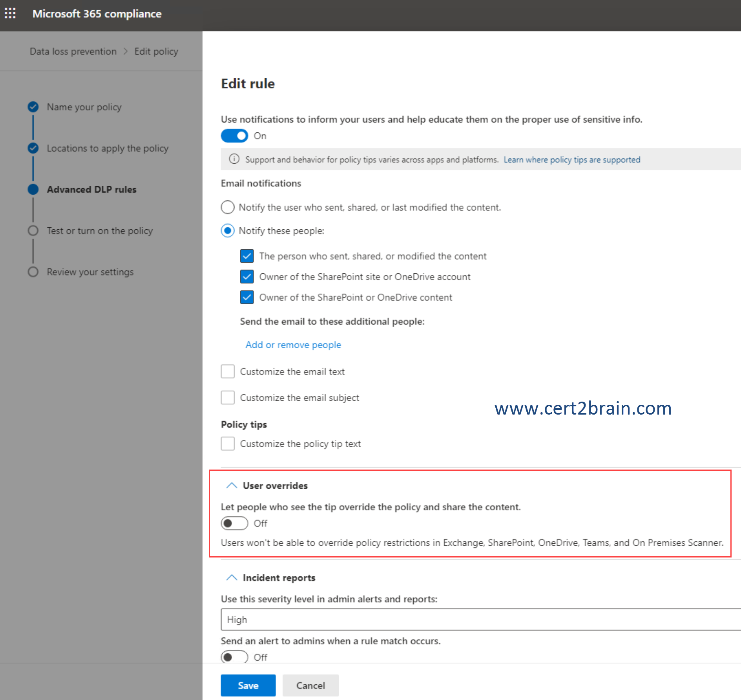Open Learn where policy tips are supported link
The image size is (741, 700).
[572, 159]
